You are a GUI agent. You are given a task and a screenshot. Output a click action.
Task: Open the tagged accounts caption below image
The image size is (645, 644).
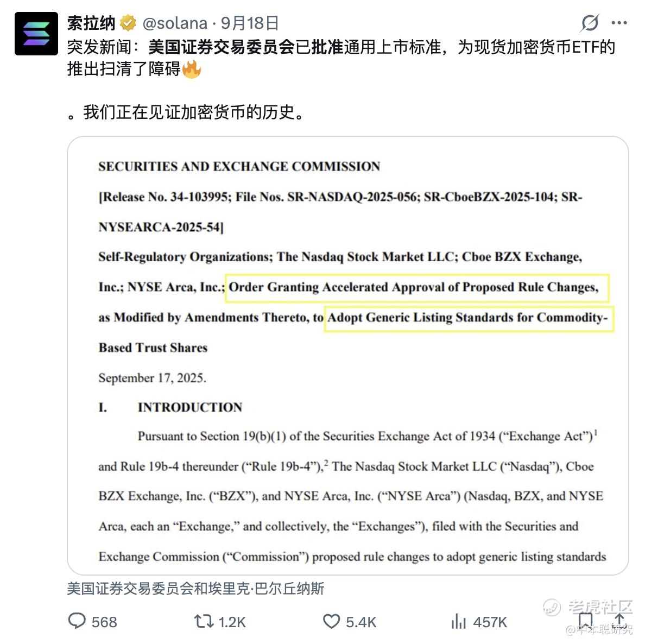pyautogui.click(x=196, y=589)
